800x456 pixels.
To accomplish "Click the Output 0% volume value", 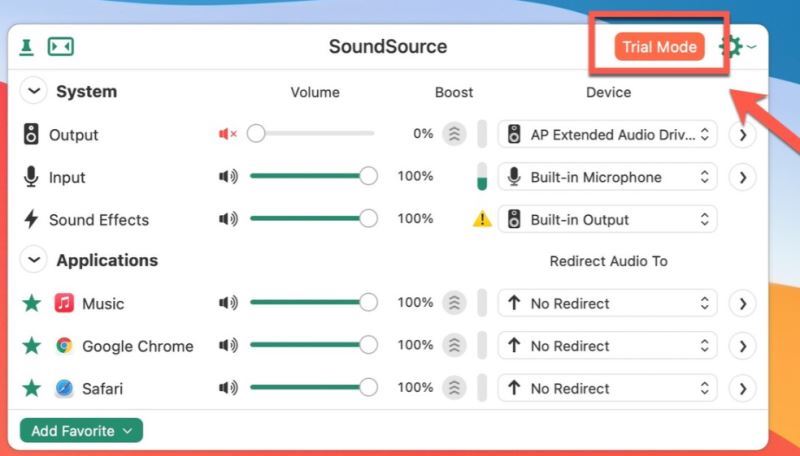I will click(x=423, y=134).
